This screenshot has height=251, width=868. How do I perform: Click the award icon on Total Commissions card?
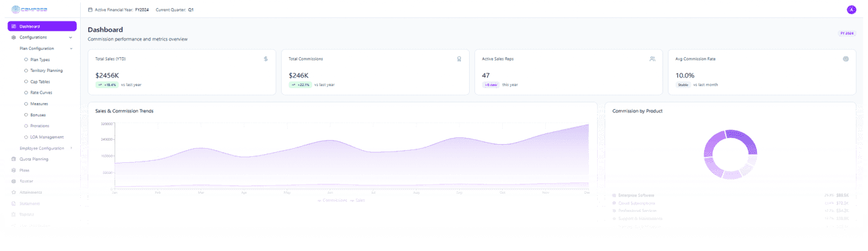coord(459,59)
